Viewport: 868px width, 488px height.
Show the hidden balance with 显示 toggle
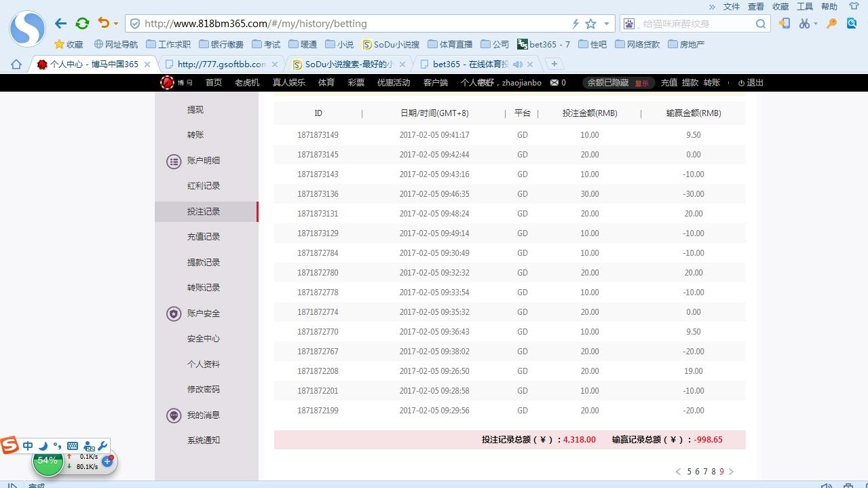click(641, 83)
